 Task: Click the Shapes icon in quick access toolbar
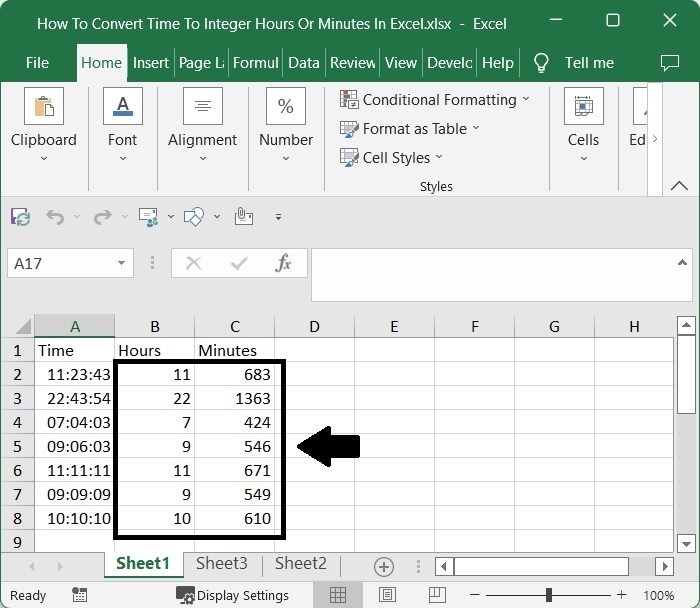pyautogui.click(x=195, y=216)
